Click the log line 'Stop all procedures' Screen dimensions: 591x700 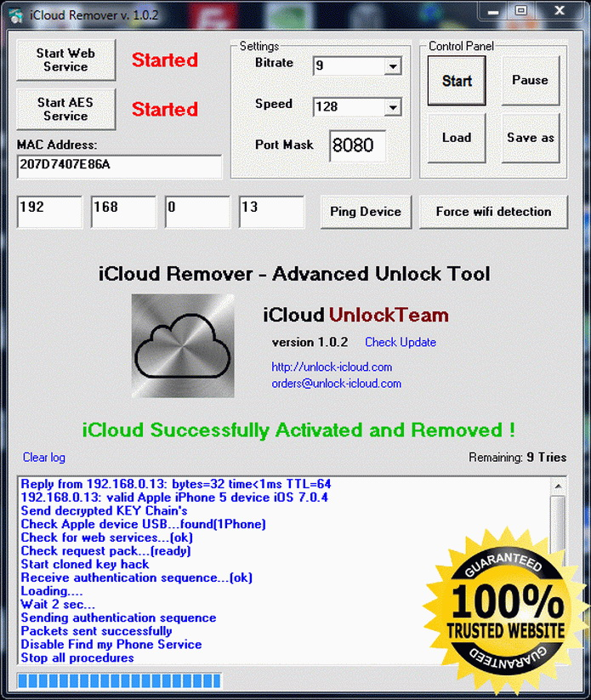click(x=77, y=658)
